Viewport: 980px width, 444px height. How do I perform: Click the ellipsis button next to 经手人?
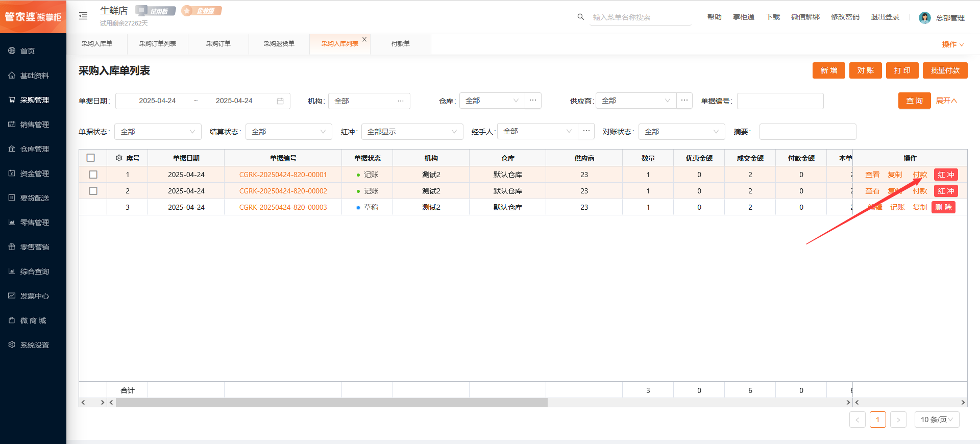point(586,131)
